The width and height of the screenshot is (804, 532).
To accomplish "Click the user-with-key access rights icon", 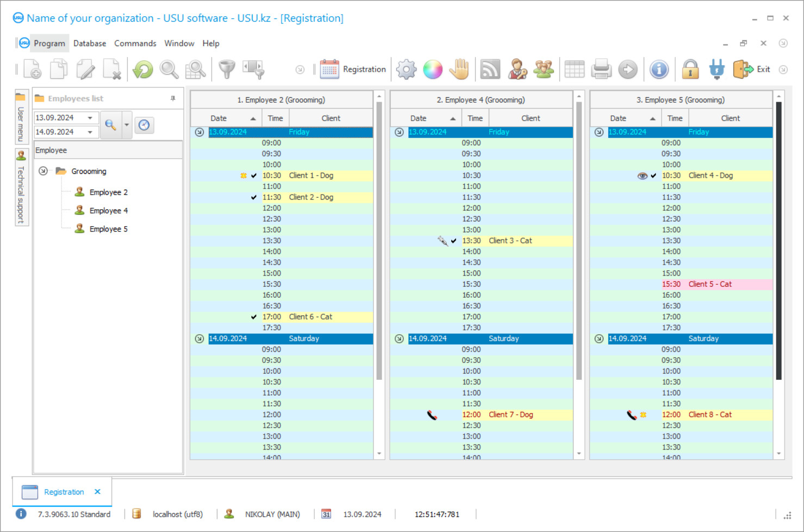I will pos(518,69).
